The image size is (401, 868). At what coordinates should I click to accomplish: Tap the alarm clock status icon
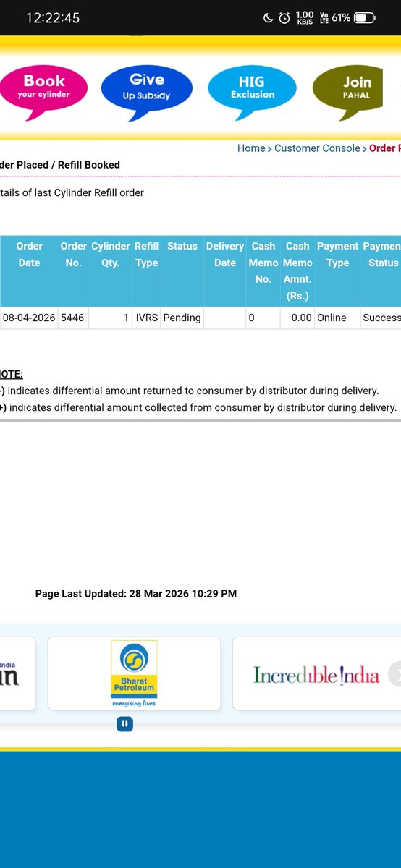coord(284,17)
